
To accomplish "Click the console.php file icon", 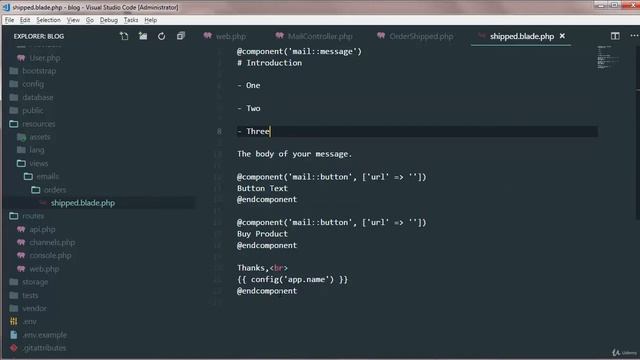I will point(21,256).
